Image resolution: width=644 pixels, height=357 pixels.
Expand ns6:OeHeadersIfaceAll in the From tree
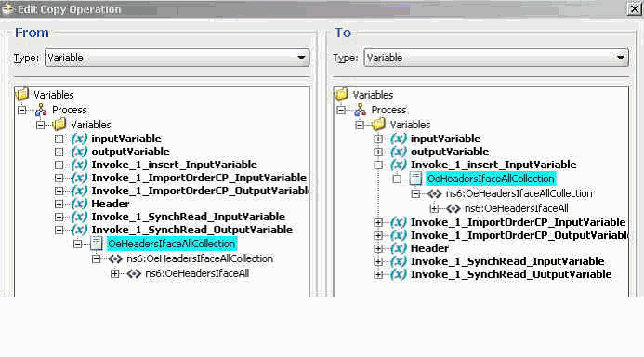click(x=114, y=273)
